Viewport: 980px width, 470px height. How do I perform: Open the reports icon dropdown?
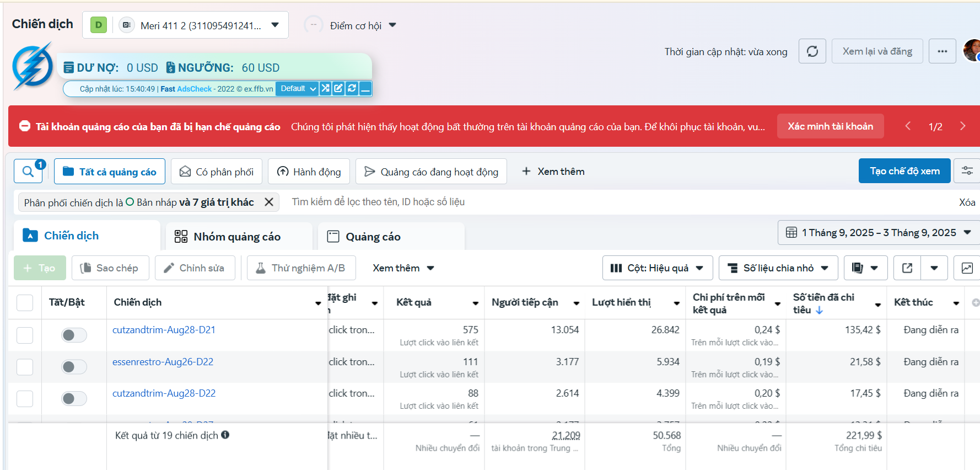point(865,268)
